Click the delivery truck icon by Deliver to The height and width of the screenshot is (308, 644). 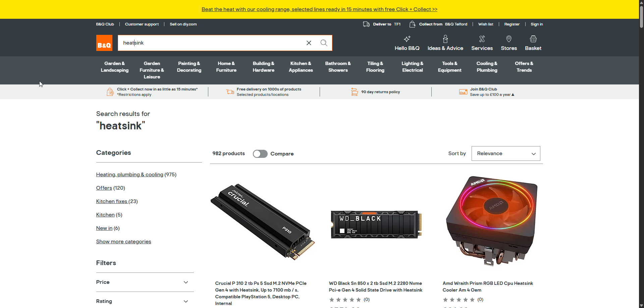pos(366,24)
